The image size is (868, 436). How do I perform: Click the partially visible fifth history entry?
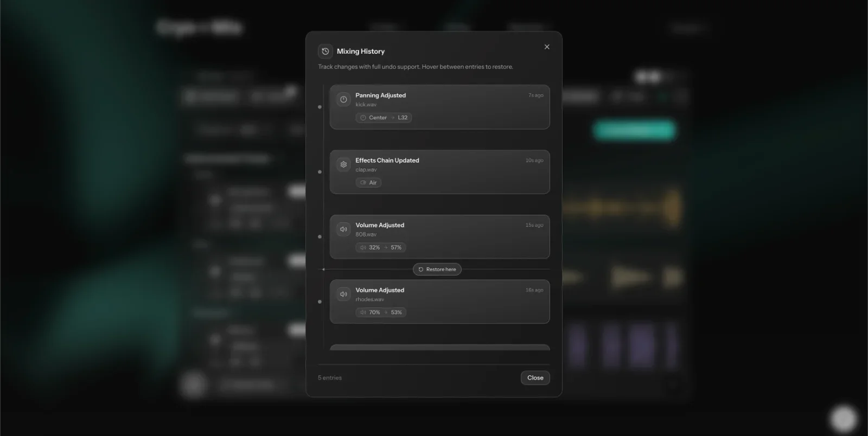click(439, 347)
